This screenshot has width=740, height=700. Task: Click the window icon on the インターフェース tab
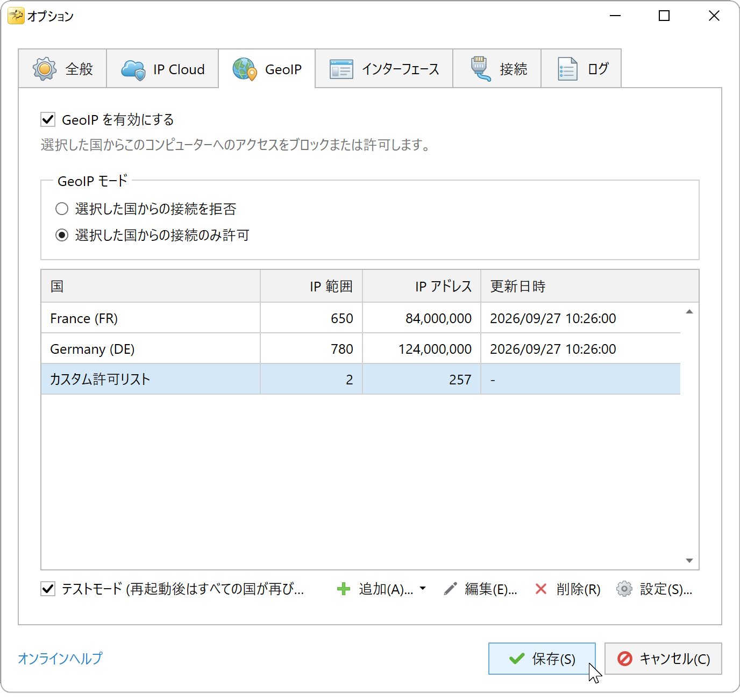(341, 69)
